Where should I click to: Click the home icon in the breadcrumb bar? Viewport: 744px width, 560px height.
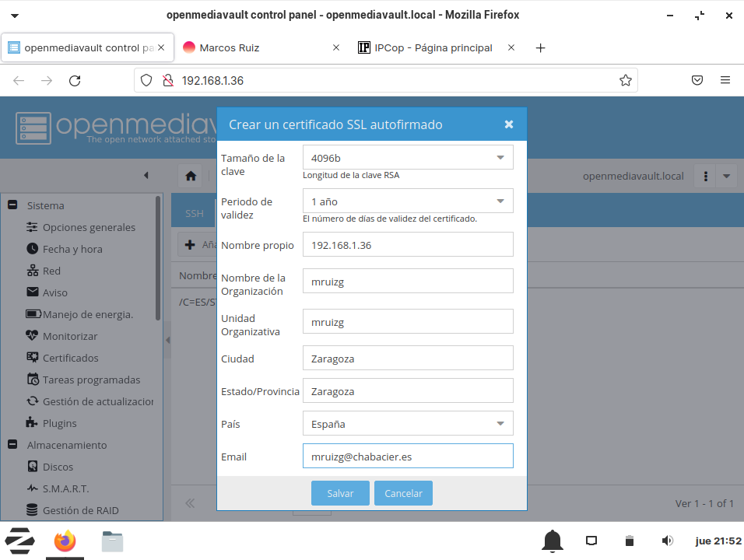coord(191,176)
